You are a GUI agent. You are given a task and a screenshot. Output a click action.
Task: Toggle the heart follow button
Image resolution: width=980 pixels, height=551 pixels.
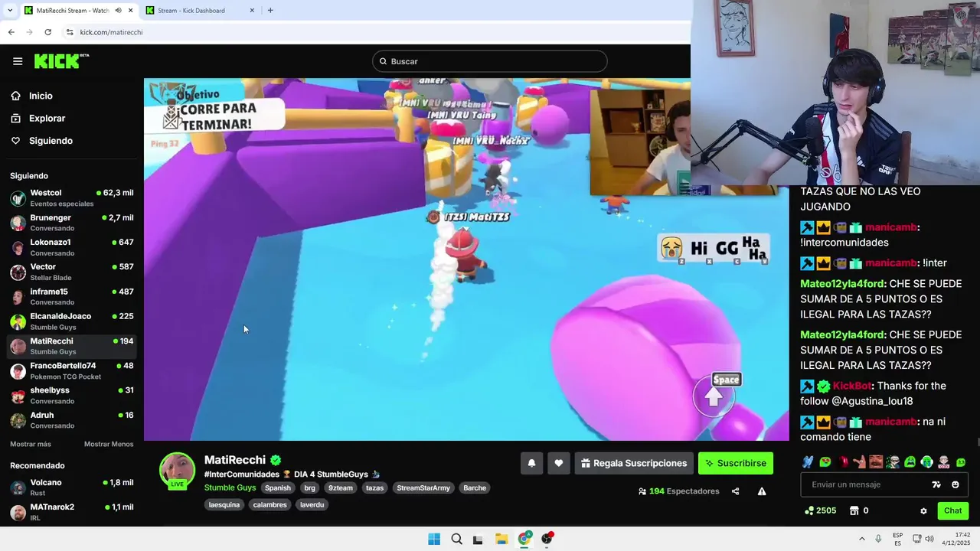coord(559,463)
